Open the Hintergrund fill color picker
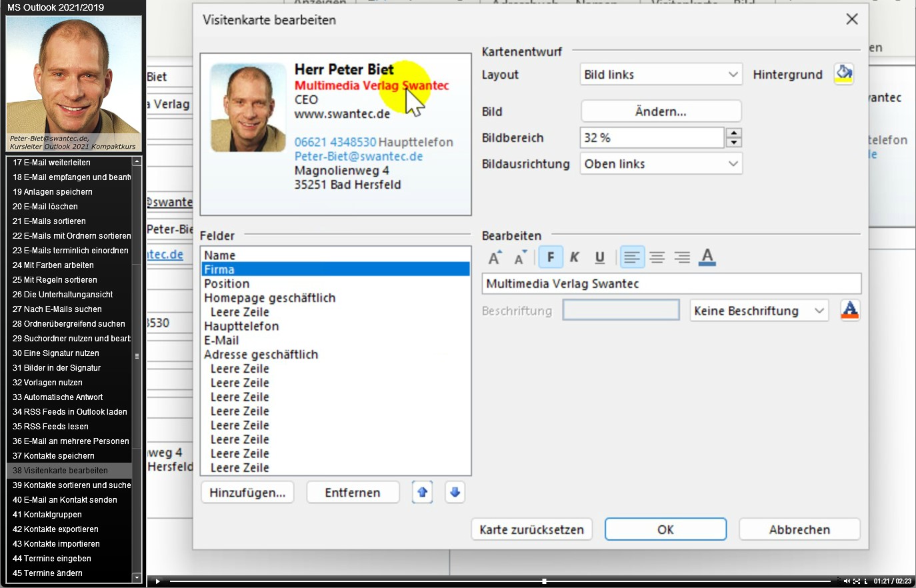This screenshot has width=916, height=588. click(x=844, y=74)
